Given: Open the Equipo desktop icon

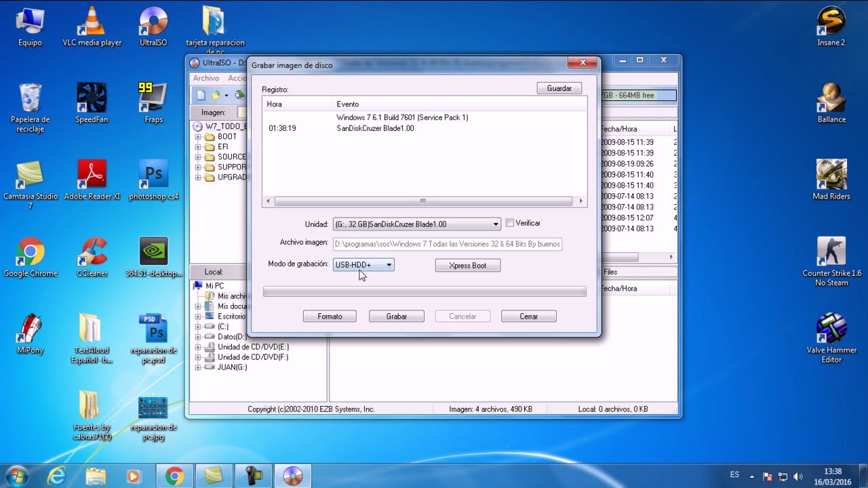Looking at the screenshot, I should point(31,27).
